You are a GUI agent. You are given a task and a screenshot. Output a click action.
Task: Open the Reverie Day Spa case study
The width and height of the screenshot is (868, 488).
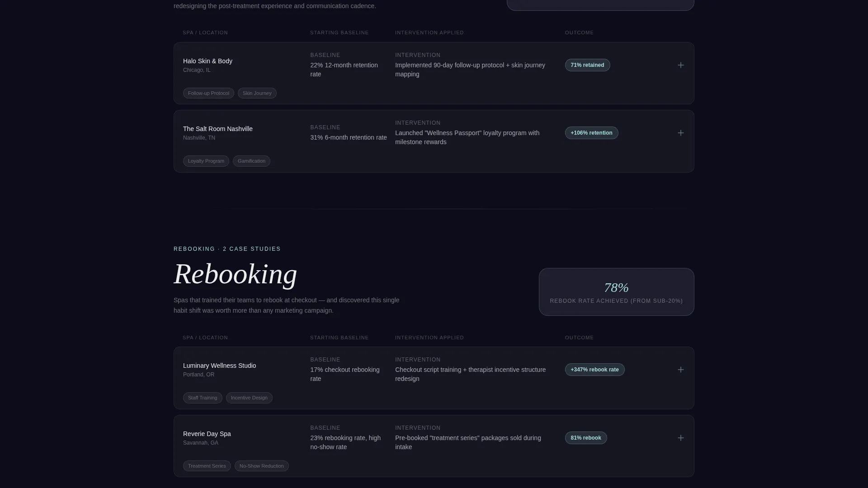(x=434, y=446)
